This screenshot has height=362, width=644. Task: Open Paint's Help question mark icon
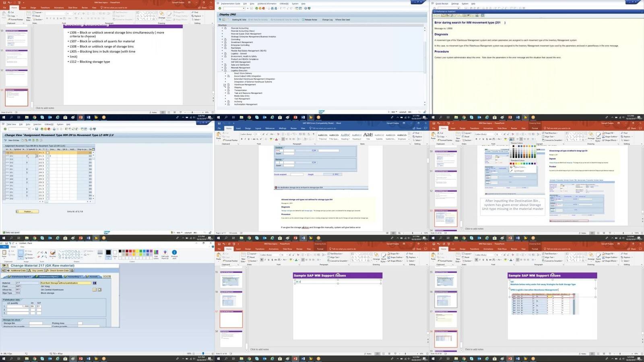point(213,246)
